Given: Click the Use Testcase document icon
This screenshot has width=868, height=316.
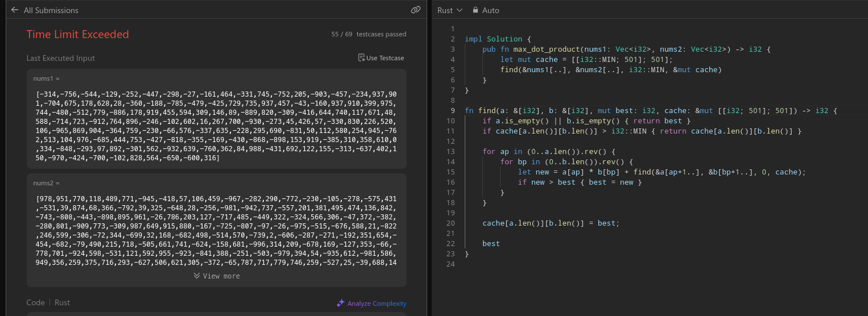Looking at the screenshot, I should coord(361,58).
